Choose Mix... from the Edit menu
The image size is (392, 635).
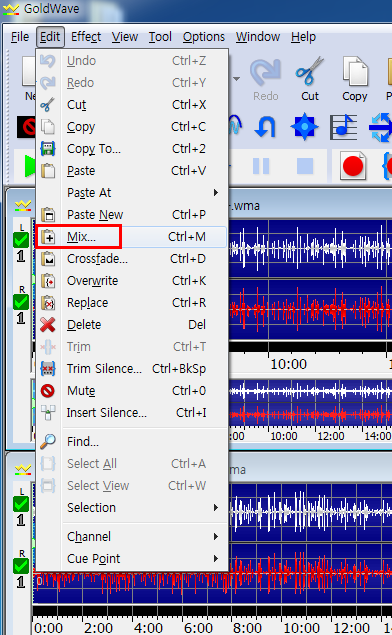click(x=132, y=237)
